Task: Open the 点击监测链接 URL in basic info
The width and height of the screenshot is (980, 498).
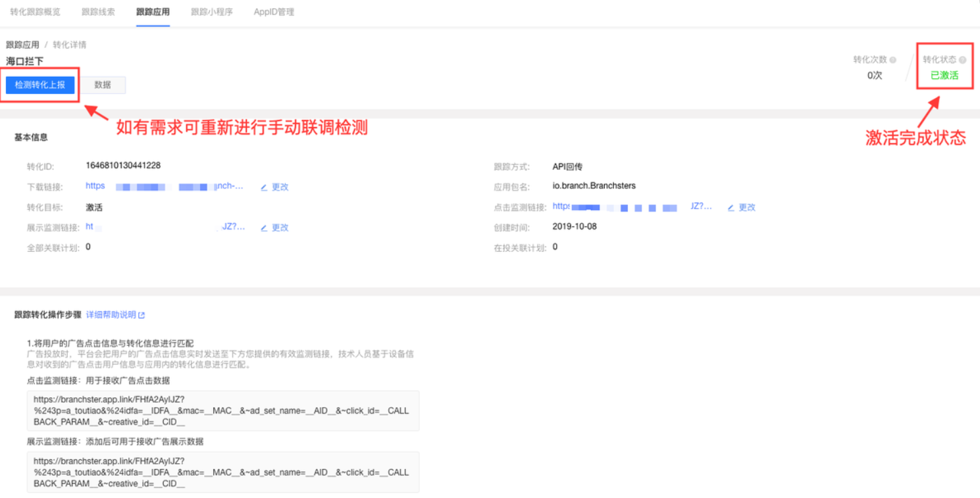Action: (x=632, y=207)
